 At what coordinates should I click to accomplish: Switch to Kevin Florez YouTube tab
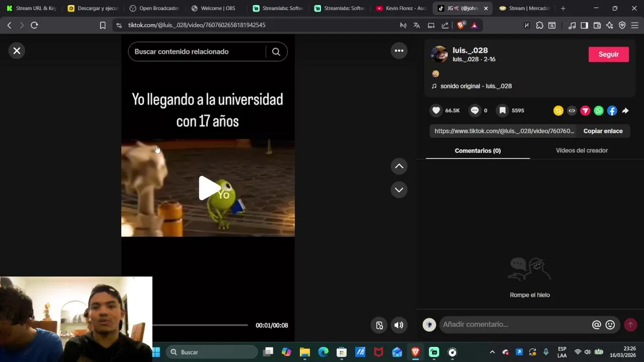pyautogui.click(x=400, y=8)
